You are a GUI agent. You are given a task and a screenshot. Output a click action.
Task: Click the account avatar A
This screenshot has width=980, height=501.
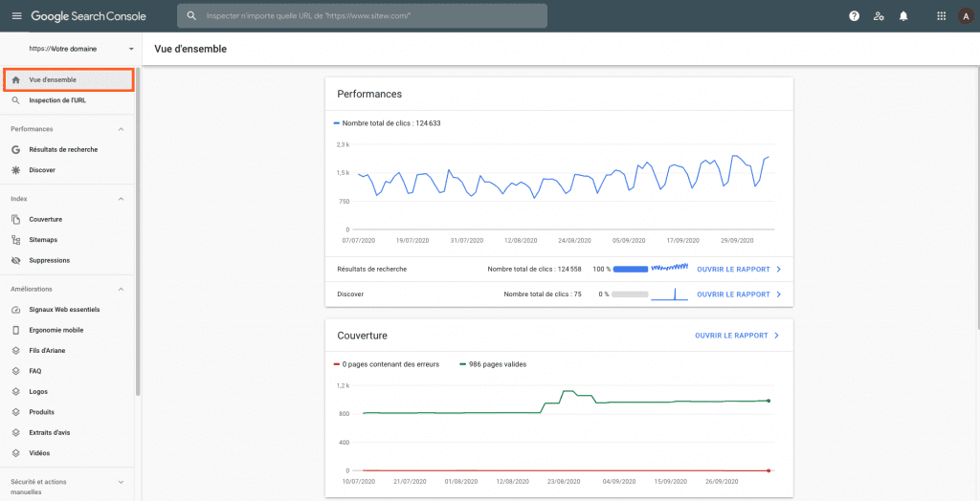(966, 16)
